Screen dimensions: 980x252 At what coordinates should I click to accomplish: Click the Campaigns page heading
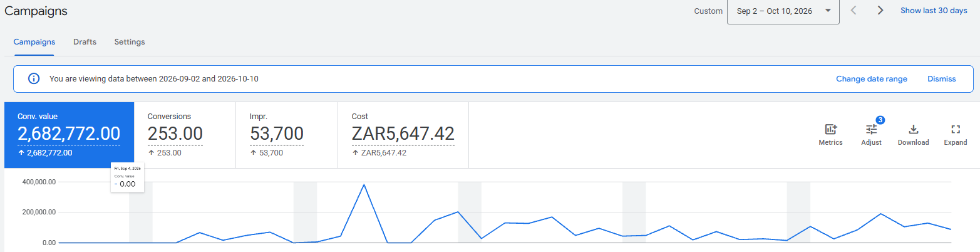(36, 11)
